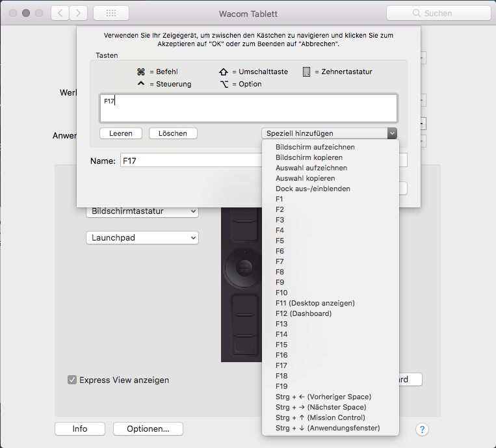Image resolution: width=496 pixels, height=448 pixels.
Task: Click the keystroke text box containing F17
Action: coord(248,108)
